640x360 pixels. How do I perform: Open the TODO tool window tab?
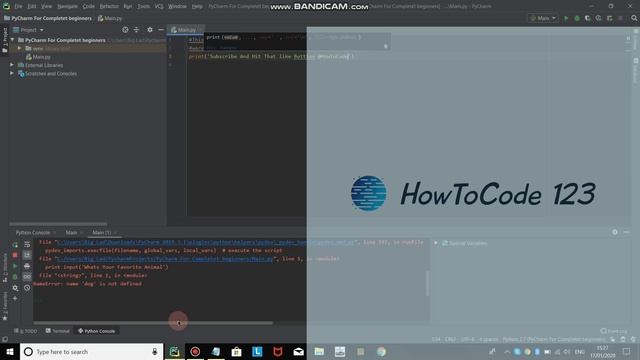(26, 331)
